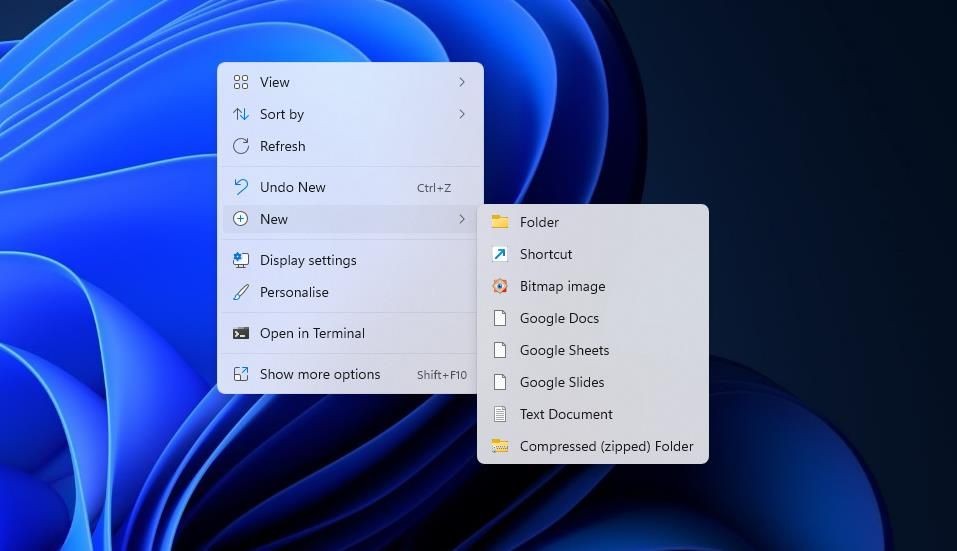Click the View menu label text
Screen dimensions: 957x551
point(275,82)
